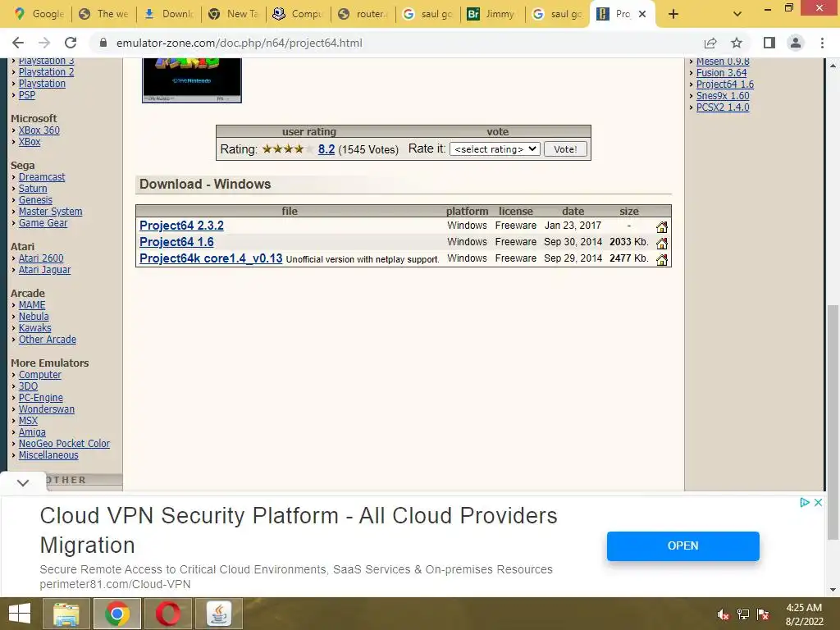Click the Action Center flag tray icon
840x630 pixels.
764,614
